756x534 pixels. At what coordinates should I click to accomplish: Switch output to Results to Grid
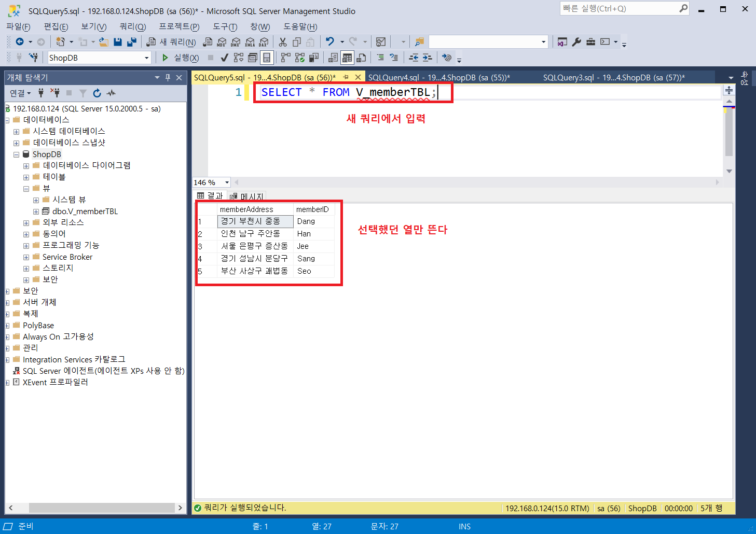[x=347, y=58]
